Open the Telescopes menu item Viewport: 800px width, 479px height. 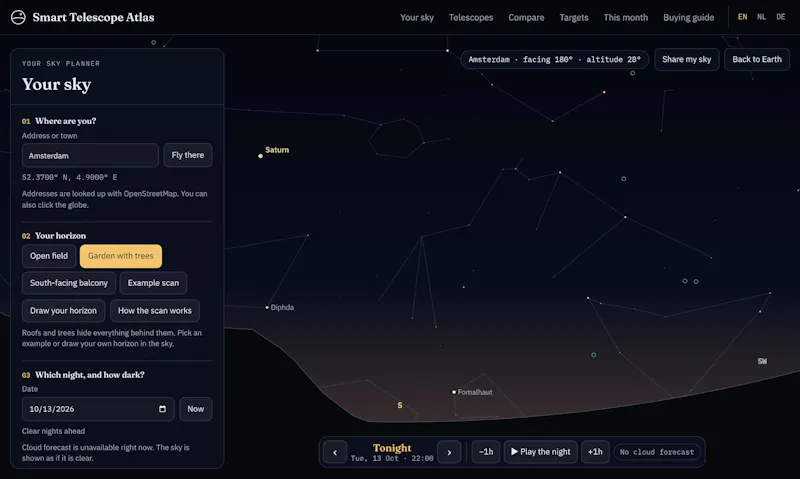click(x=471, y=17)
